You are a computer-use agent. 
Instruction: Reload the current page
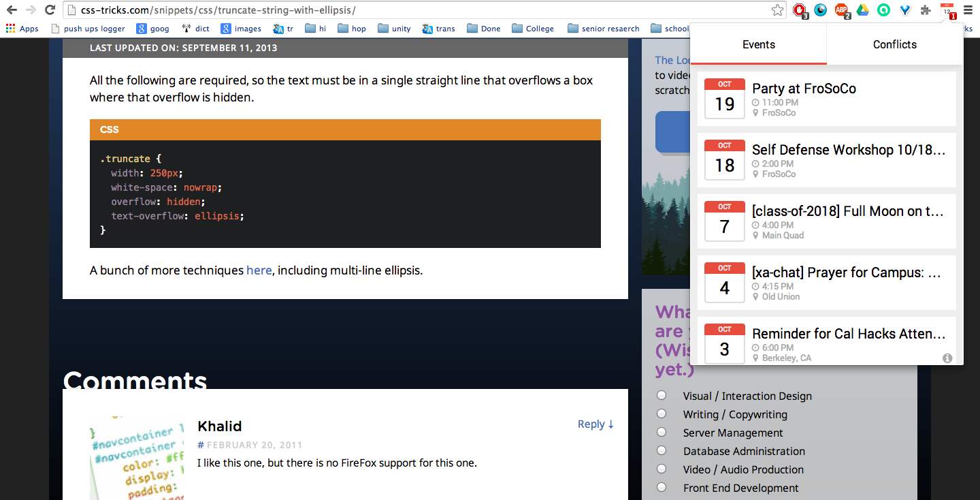tap(50, 10)
